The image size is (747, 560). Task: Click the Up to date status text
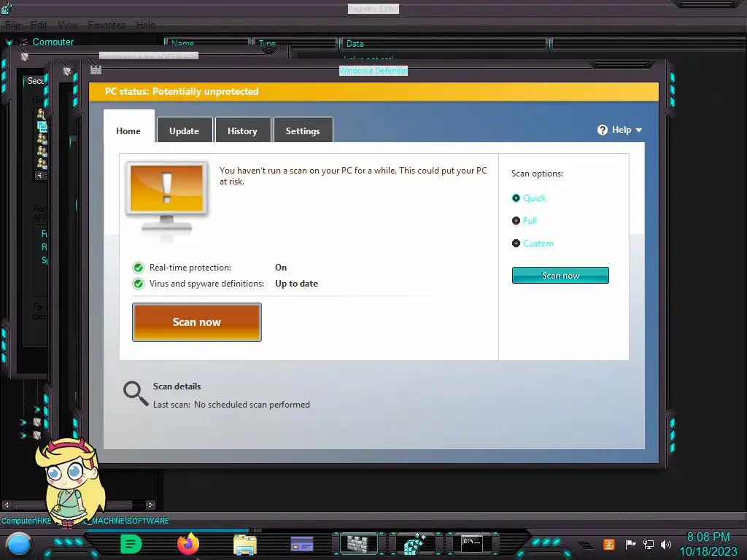296,284
